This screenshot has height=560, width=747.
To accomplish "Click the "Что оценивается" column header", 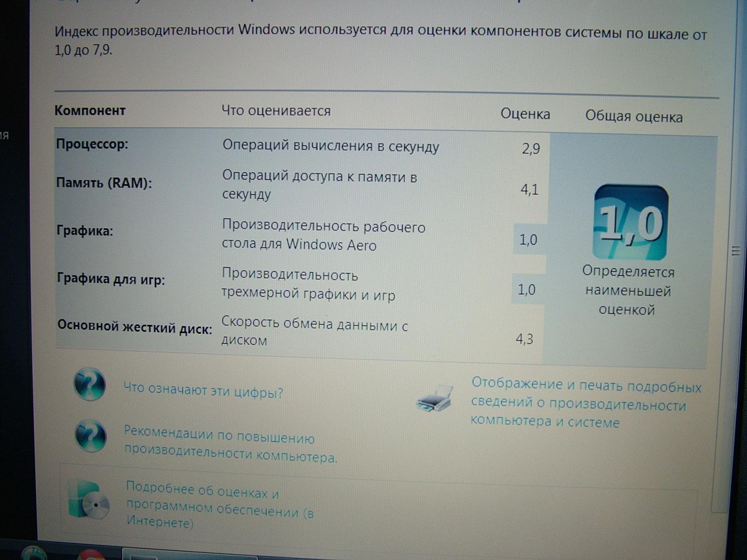I will 276,111.
